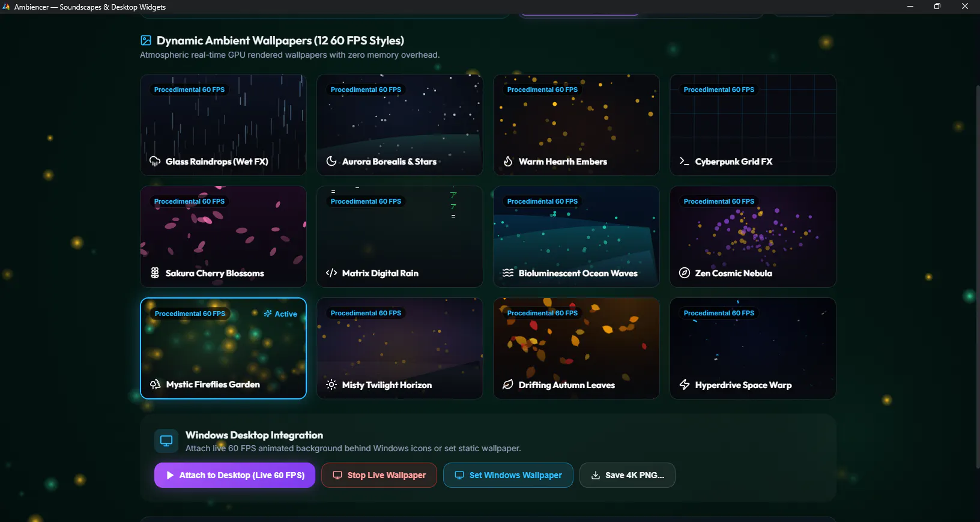Click the Misty Twilight Horizon title text

point(387,385)
